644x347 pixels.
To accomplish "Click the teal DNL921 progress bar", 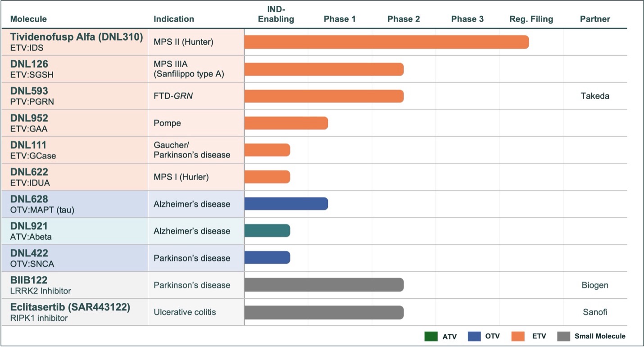I will [x=267, y=231].
